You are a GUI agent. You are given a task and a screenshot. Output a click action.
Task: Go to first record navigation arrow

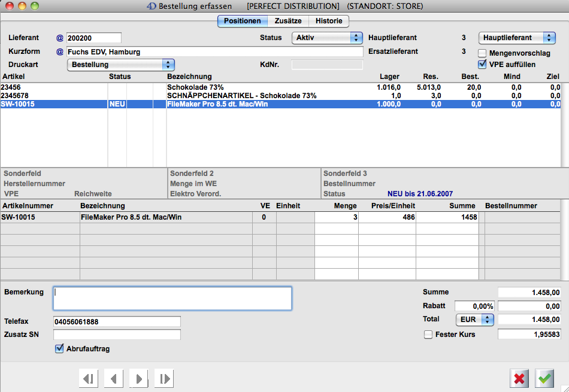coord(89,378)
